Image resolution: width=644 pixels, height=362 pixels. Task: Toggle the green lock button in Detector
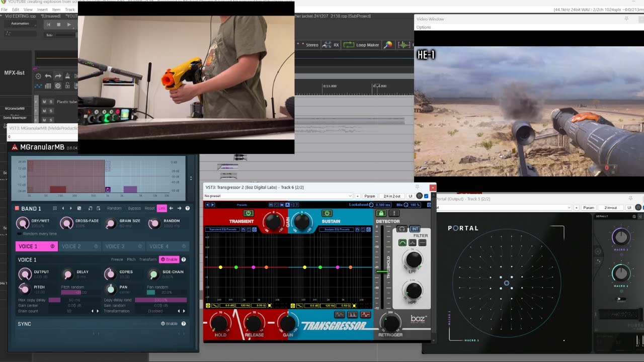tap(381, 213)
